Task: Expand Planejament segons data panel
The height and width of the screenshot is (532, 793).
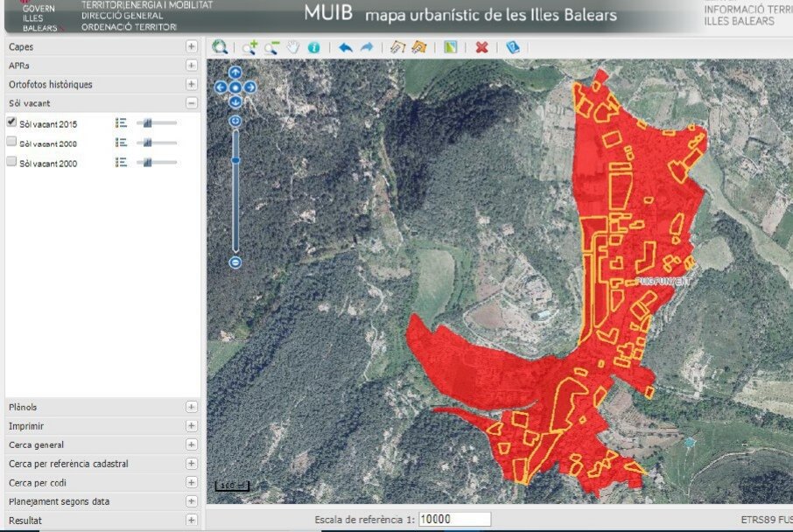Action: pos(191,501)
